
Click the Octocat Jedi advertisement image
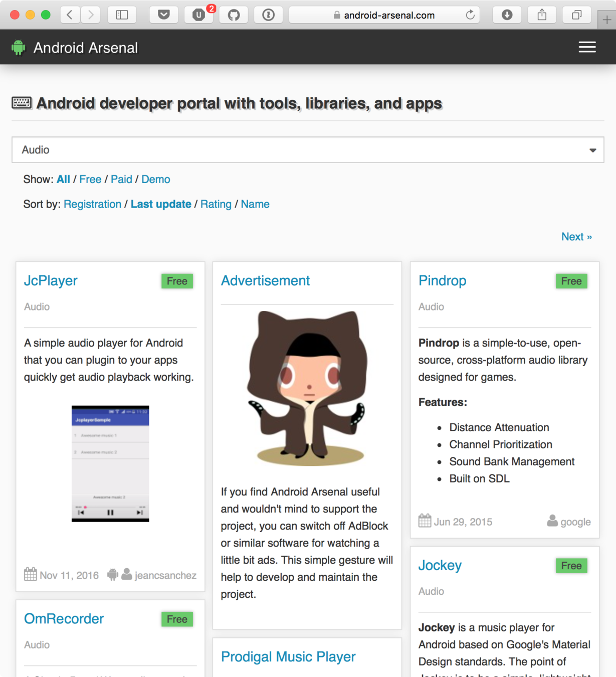tap(307, 388)
